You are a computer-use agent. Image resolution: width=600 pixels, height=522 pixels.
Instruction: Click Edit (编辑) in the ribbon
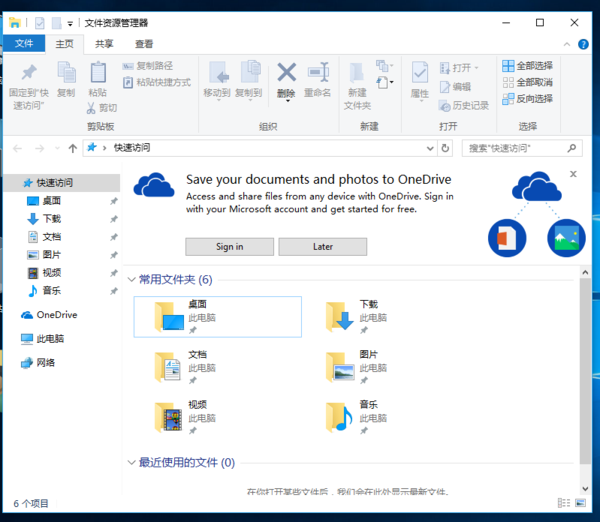coord(455,87)
